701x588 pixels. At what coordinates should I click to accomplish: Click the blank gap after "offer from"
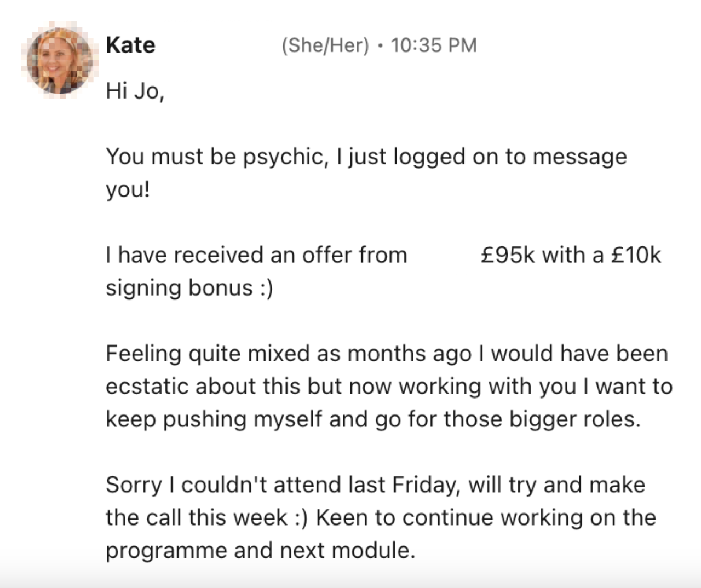coord(444,255)
